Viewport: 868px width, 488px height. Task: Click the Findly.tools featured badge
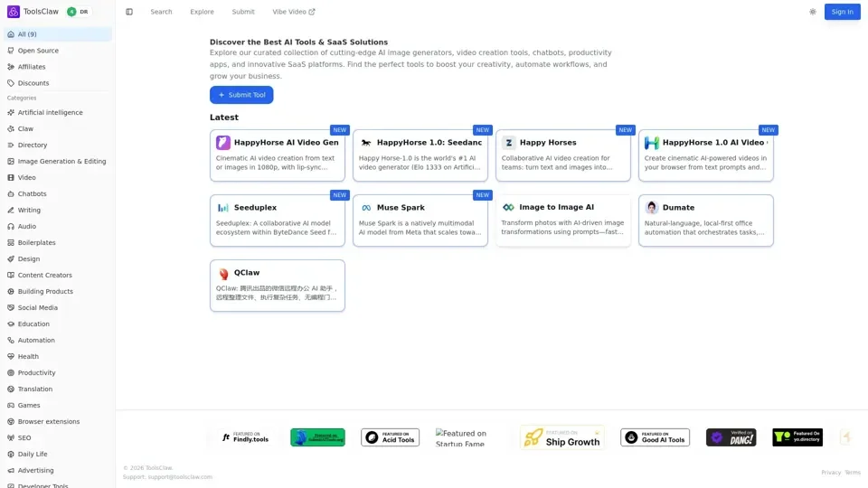pos(245,437)
